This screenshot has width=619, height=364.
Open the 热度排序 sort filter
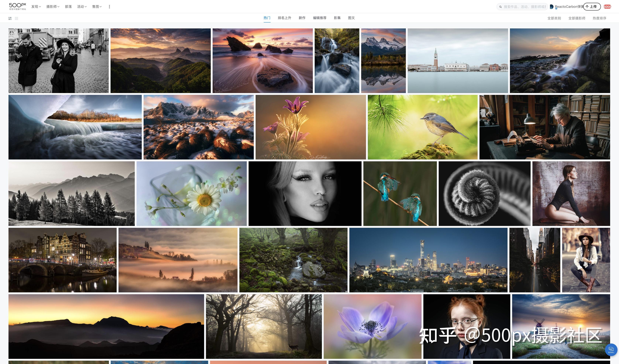coord(599,18)
